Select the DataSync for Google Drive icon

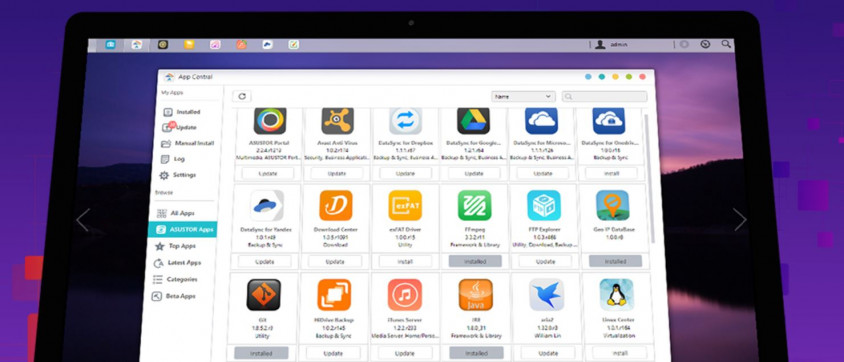pyautogui.click(x=473, y=120)
